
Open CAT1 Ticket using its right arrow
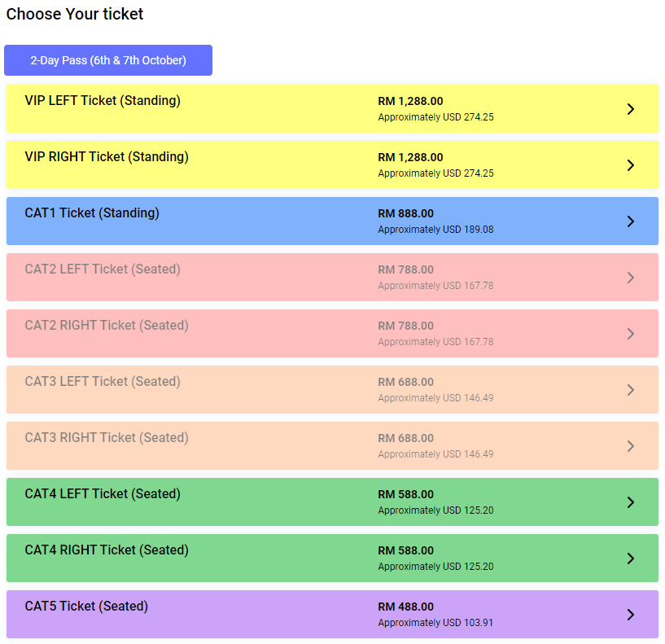[x=630, y=221]
